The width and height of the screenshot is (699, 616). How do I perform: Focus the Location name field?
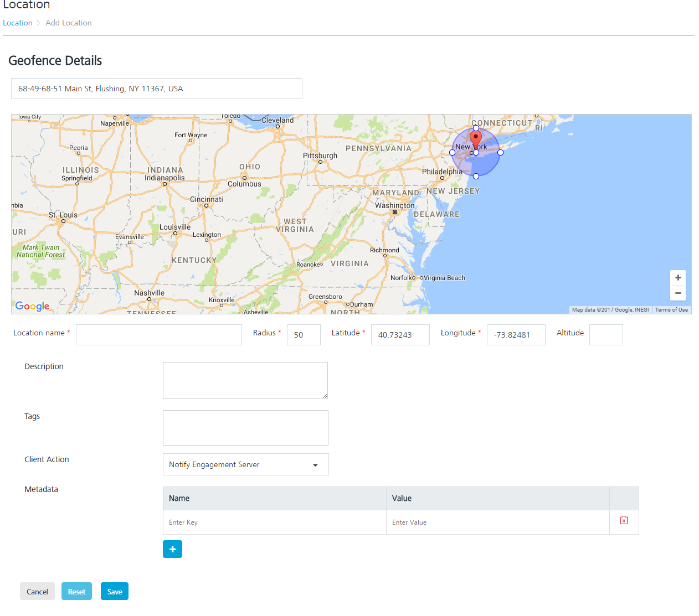[158, 335]
